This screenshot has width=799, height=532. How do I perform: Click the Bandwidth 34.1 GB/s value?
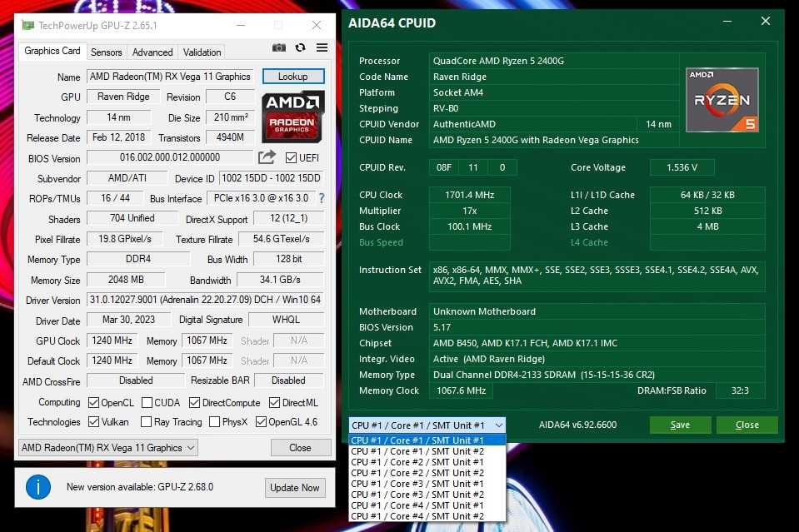pos(280,280)
